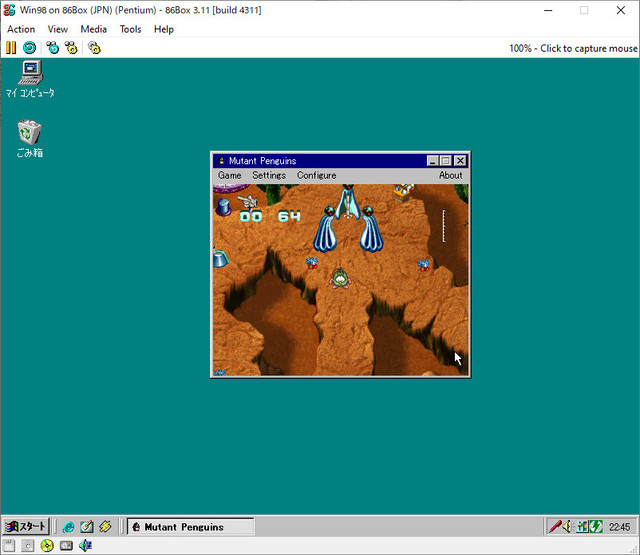Viewport: 640px width, 555px height.
Task: Open the Tools menu in 86Box
Action: click(130, 29)
